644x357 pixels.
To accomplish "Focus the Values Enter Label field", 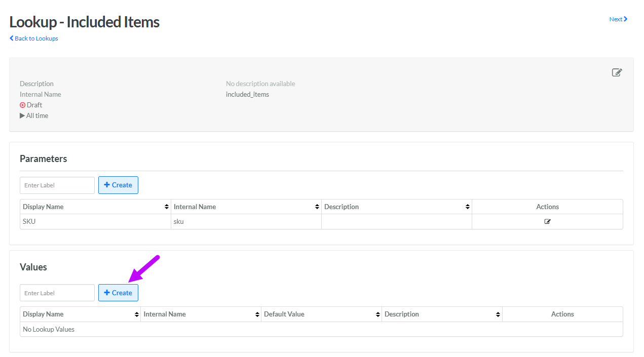I will (57, 293).
